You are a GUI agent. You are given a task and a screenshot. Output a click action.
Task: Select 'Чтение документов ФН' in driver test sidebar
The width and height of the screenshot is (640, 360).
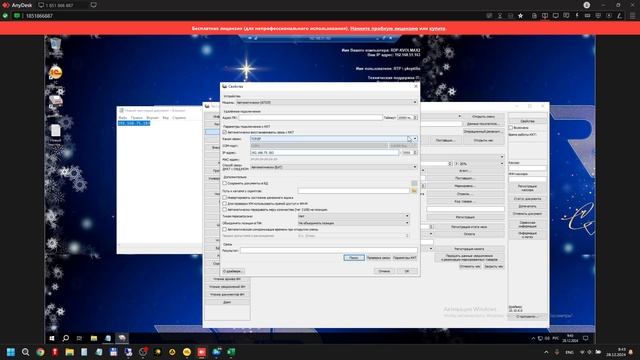[x=227, y=294]
